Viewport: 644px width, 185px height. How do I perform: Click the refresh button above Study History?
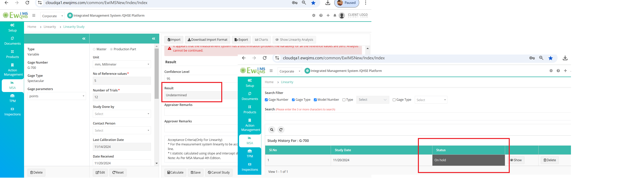(281, 130)
